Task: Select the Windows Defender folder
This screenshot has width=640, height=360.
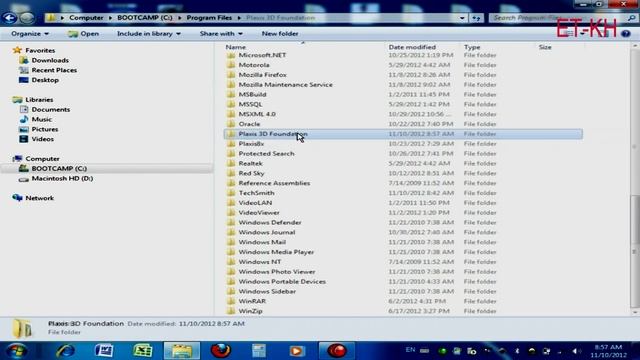Action: pyautogui.click(x=270, y=222)
